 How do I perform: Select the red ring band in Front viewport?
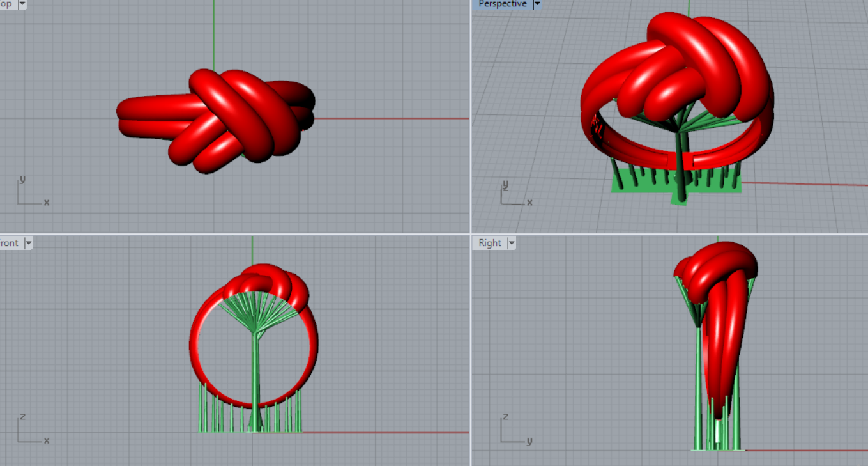[x=195, y=345]
